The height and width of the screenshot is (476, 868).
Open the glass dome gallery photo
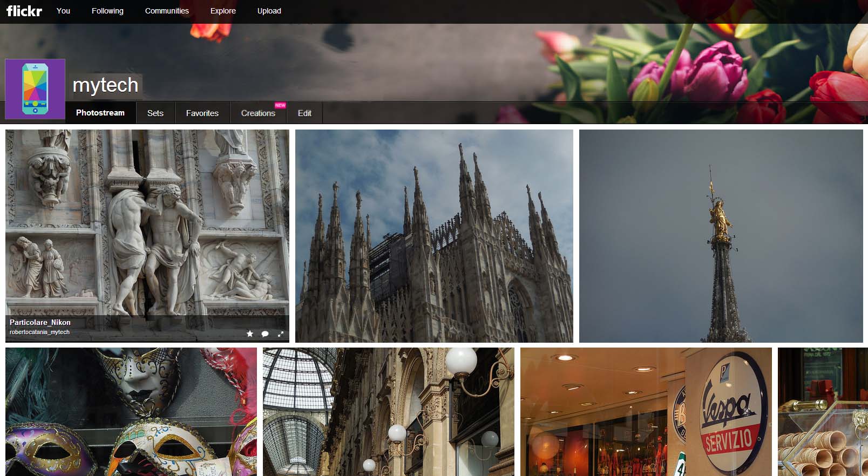(x=389, y=412)
